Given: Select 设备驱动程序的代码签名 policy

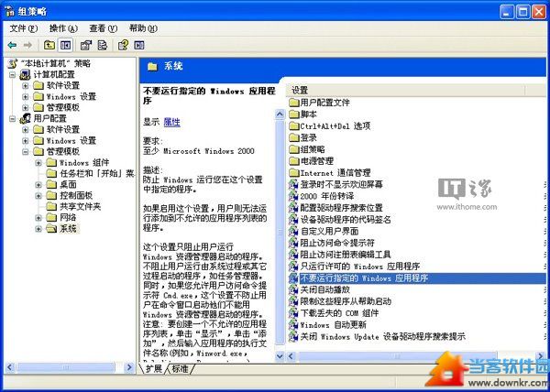Looking at the screenshot, I should tap(346, 220).
